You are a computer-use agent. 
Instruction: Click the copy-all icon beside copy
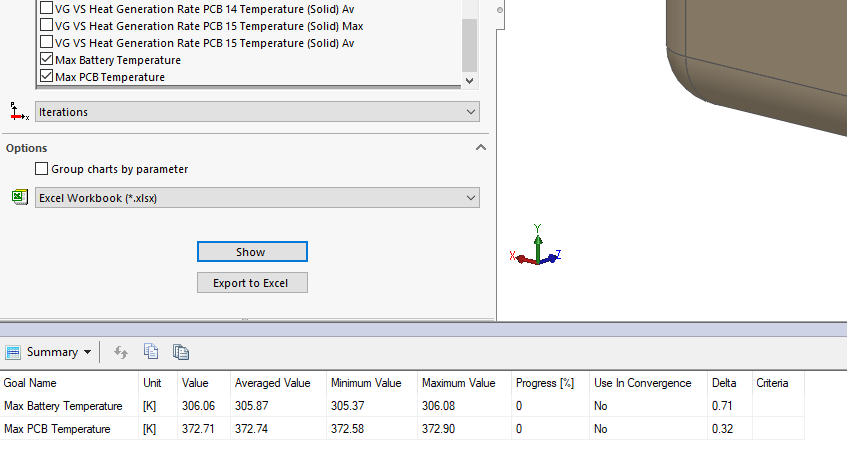(181, 352)
